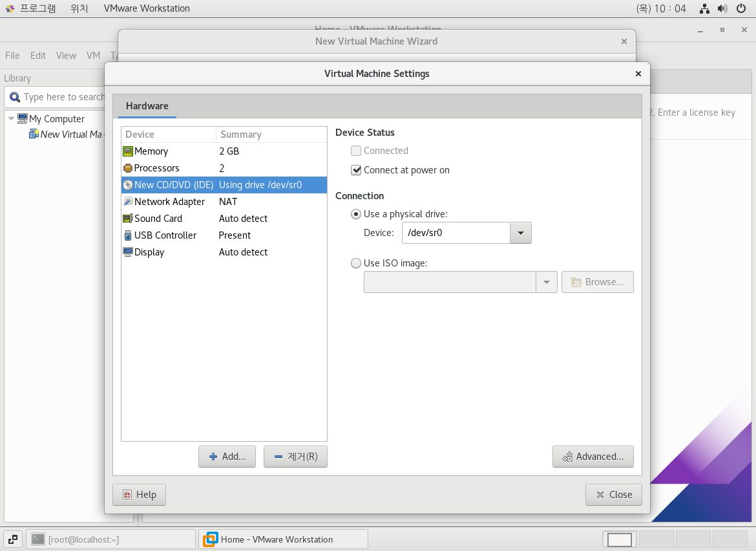Click the Browse... button

[x=598, y=282]
